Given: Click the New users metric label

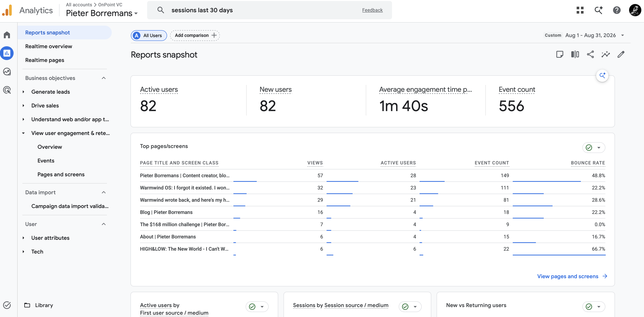Looking at the screenshot, I should click(x=276, y=89).
